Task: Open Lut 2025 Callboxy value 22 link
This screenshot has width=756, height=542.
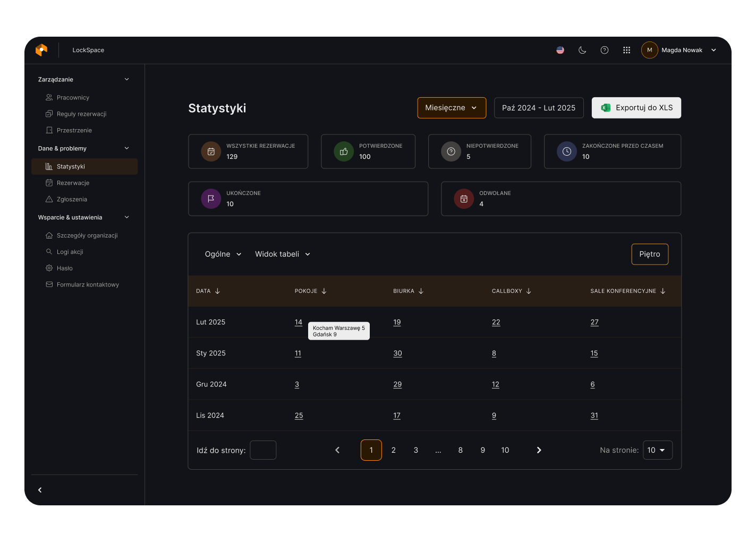Action: [x=496, y=322]
